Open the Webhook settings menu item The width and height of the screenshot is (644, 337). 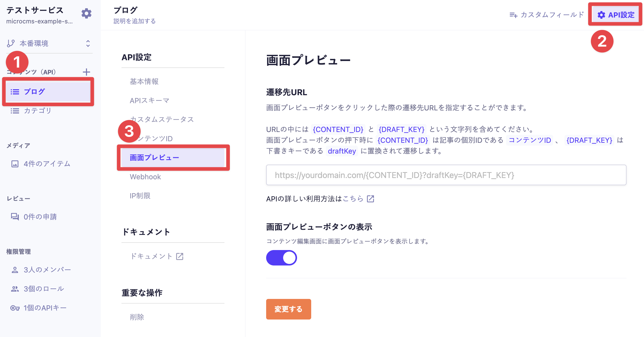145,177
